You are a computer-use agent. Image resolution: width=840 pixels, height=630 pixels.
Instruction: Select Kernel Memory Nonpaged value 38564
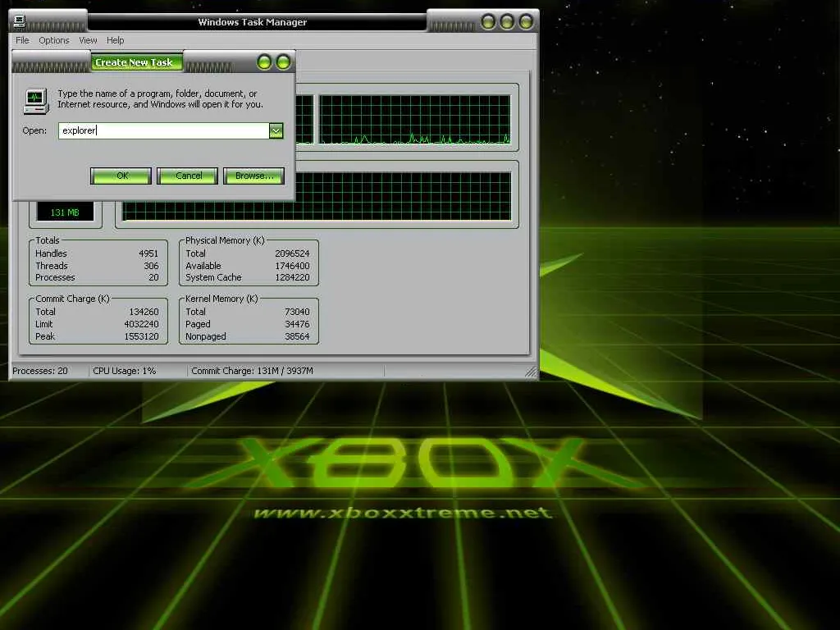click(297, 336)
